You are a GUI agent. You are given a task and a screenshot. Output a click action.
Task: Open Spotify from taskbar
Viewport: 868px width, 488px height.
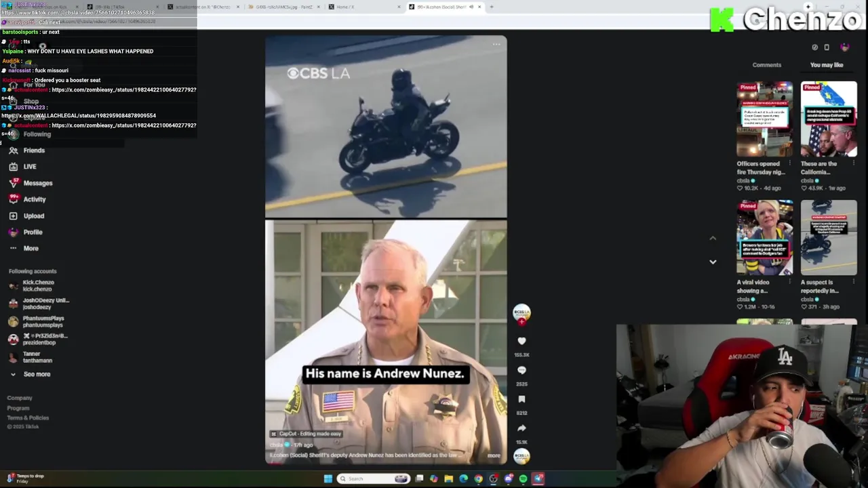pos(524,479)
